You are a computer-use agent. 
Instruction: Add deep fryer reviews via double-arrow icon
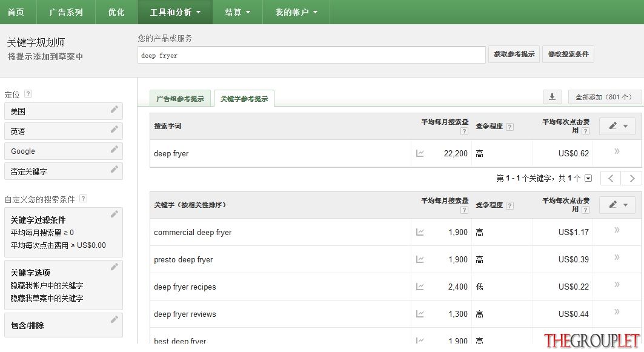(x=617, y=312)
